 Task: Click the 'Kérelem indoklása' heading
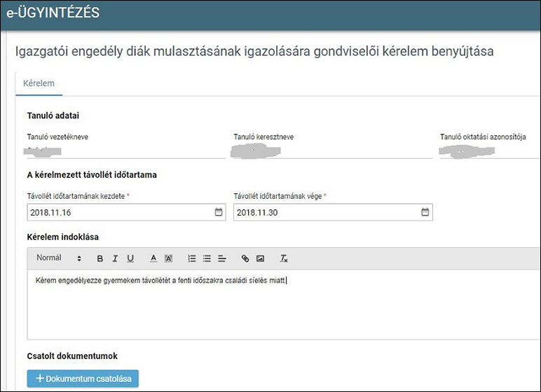click(63, 237)
